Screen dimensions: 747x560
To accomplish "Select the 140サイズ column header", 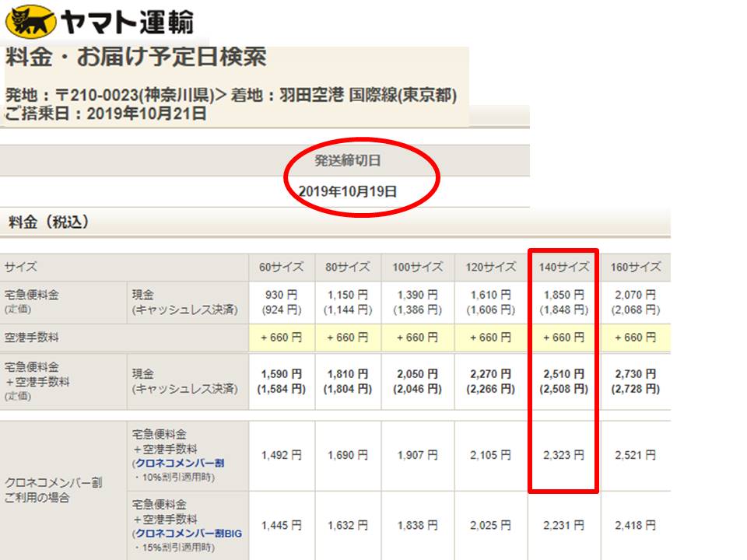I will pos(563,267).
